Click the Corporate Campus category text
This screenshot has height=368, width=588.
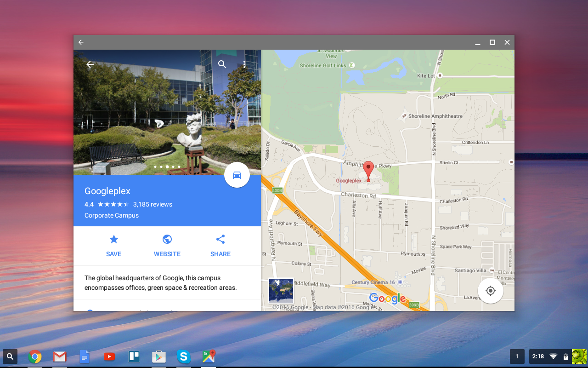(x=112, y=215)
